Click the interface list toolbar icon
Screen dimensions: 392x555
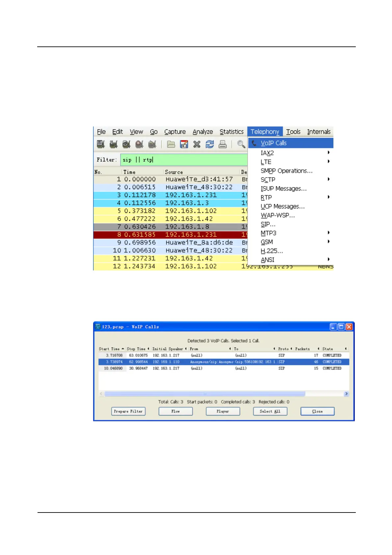101,144
